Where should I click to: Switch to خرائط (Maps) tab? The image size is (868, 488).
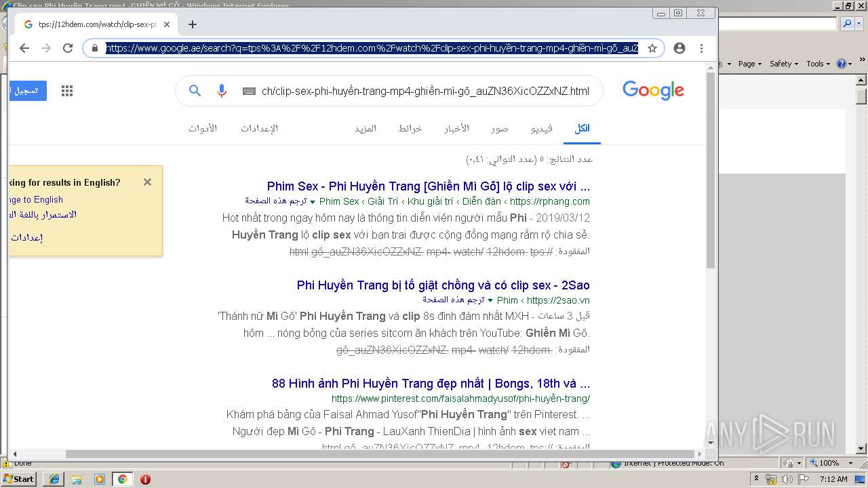[x=410, y=128]
